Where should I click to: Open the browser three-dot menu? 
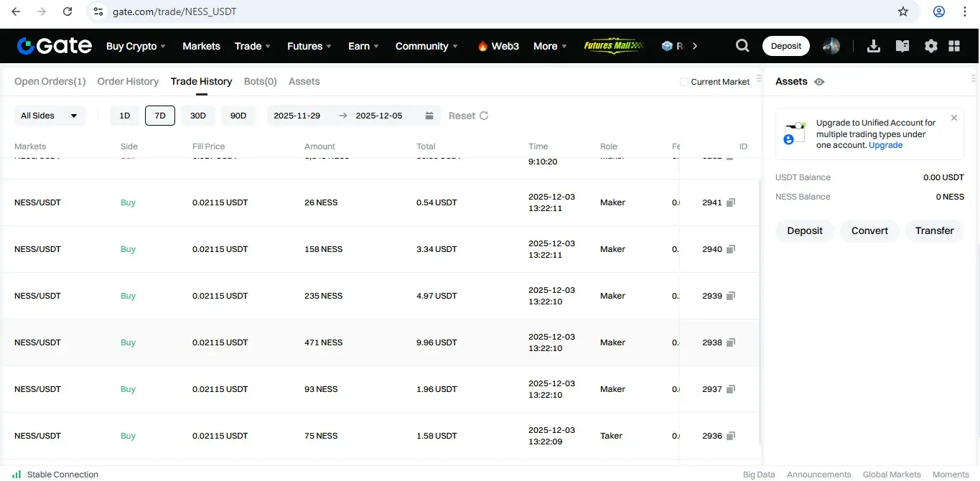[965, 11]
